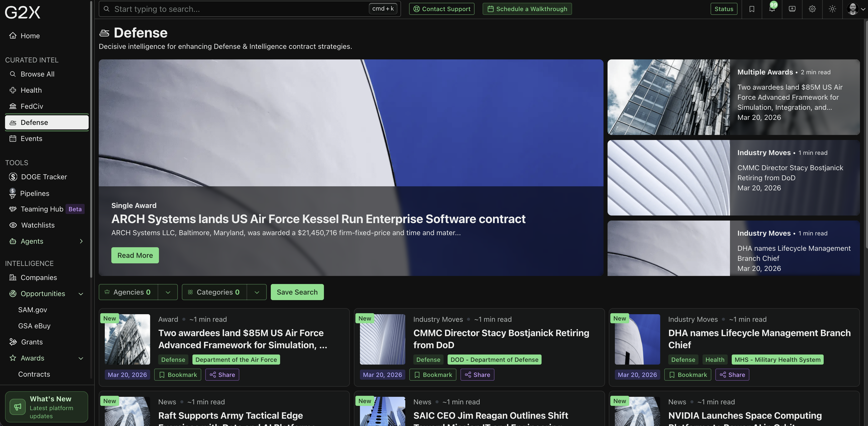Bookmark the DHA Lifecycle Management article

[x=688, y=375]
